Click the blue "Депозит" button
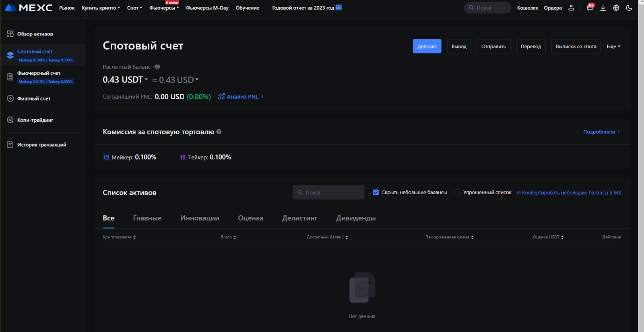Screen dimensions: 644x332 (427, 46)
